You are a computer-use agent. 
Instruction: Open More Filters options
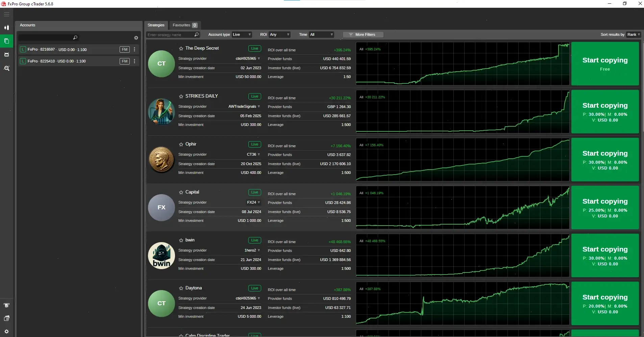[x=363, y=34]
